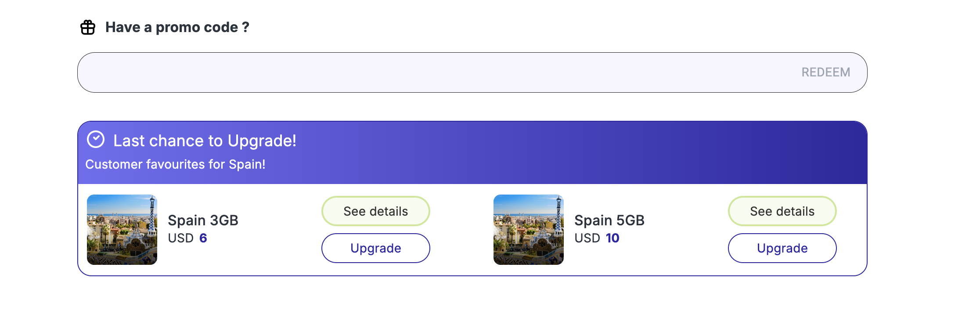Open the Spain 5GB plan thumbnail
Viewport: 980px width, 325px height.
[529, 230]
